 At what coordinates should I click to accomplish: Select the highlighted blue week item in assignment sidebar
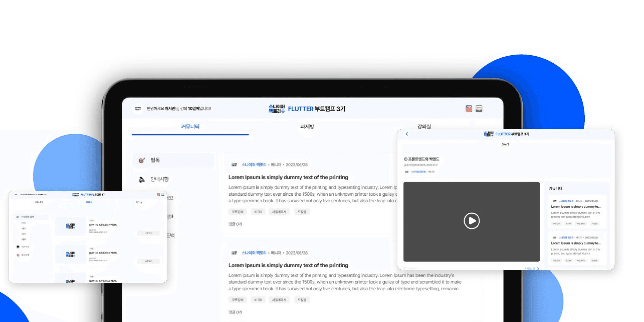click(x=23, y=223)
